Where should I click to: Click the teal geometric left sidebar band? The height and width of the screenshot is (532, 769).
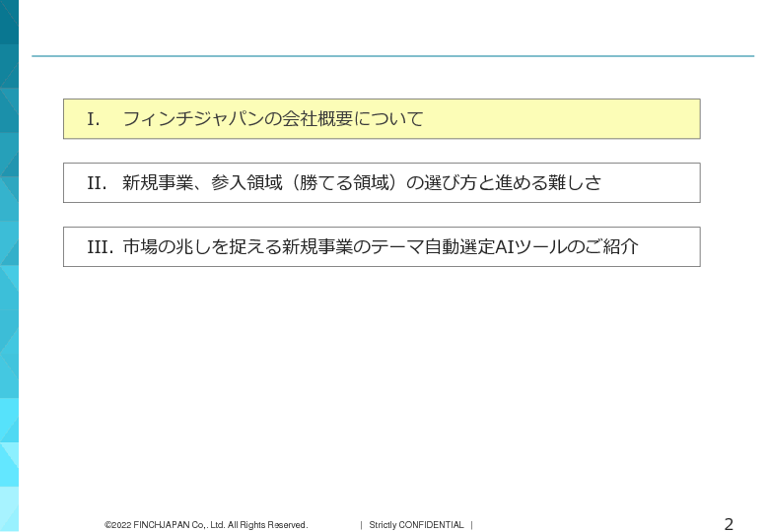[x=9, y=266]
